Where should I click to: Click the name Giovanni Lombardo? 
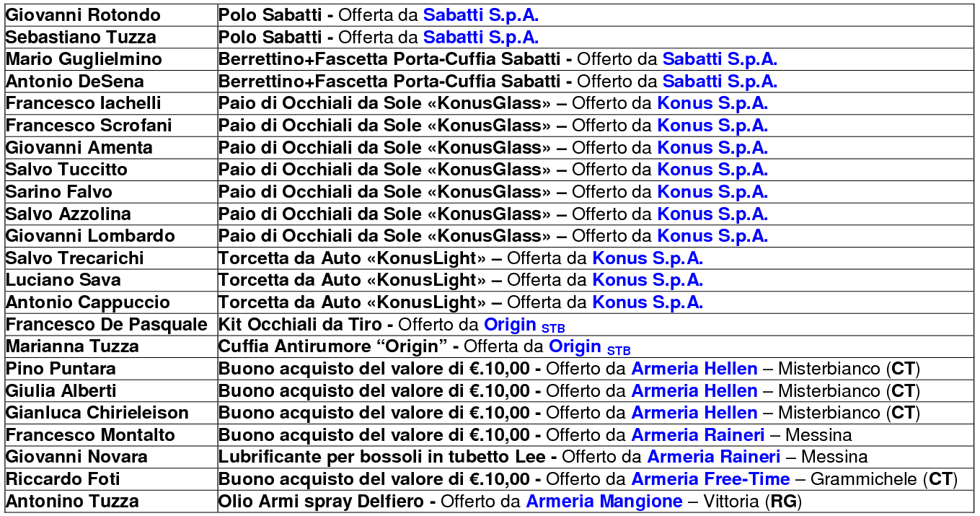click(90, 236)
